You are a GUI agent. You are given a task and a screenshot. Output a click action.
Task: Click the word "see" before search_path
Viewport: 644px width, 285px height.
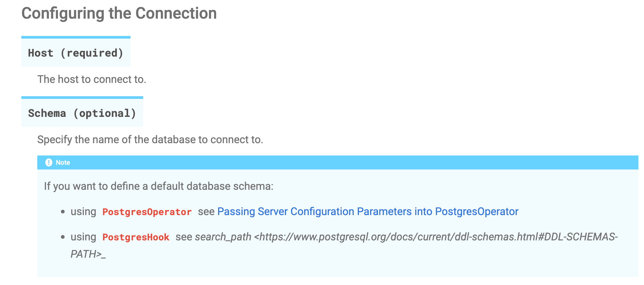(184, 237)
